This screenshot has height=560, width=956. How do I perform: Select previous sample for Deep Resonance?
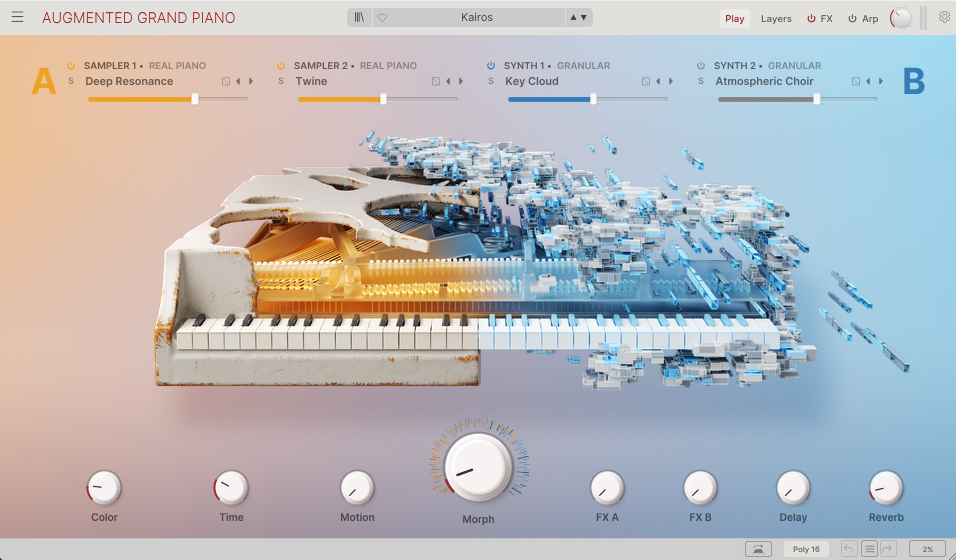[238, 81]
